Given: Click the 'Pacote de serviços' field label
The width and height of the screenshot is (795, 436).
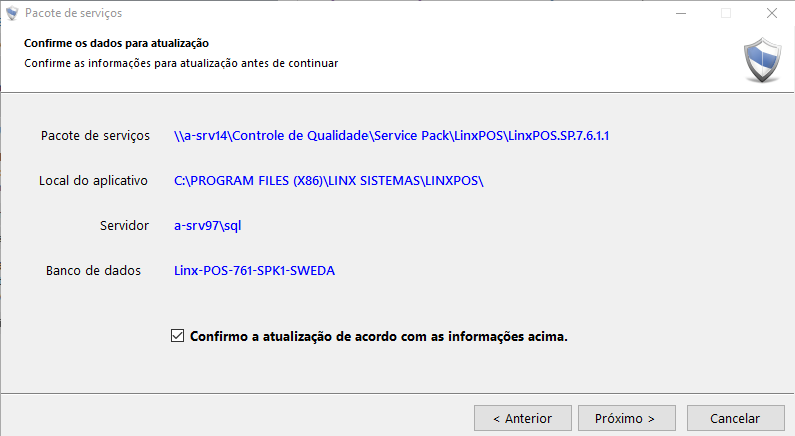Looking at the screenshot, I should coord(95,135).
